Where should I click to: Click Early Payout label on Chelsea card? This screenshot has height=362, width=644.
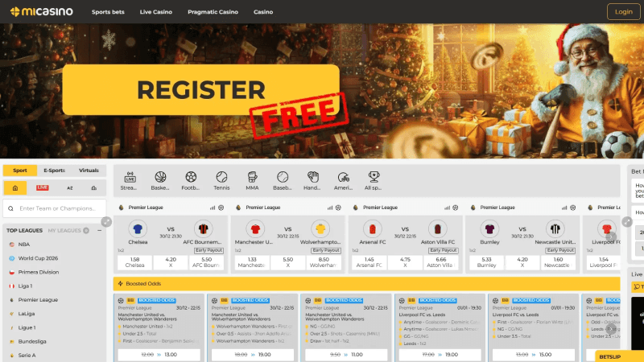[209, 250]
